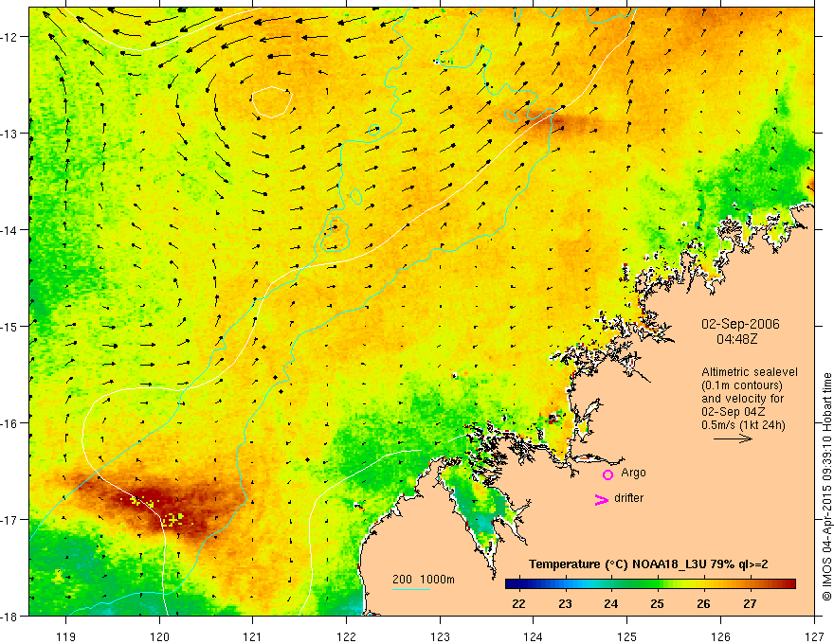
Task: Click the magenta drifter arrowhead legend symbol
Action: click(x=601, y=500)
